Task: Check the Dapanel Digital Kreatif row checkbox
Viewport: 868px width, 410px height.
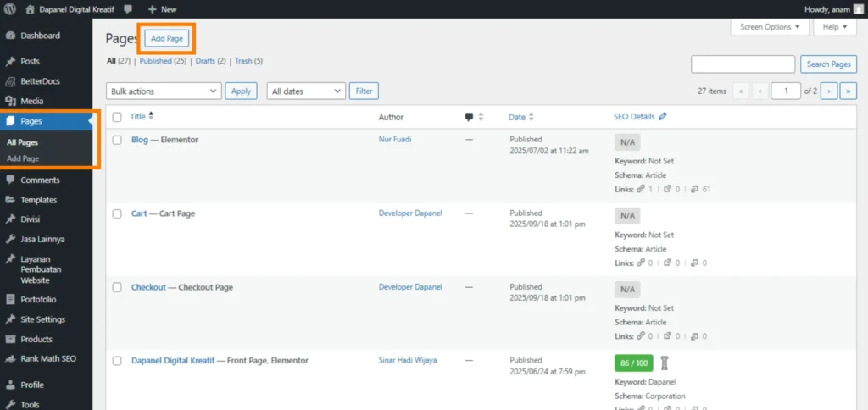Action: [x=117, y=361]
